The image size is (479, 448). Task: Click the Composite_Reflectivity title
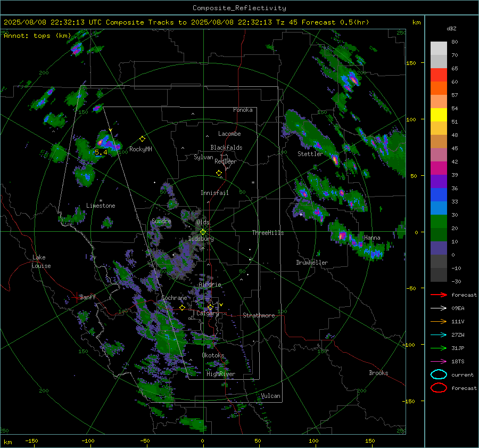[x=239, y=8]
